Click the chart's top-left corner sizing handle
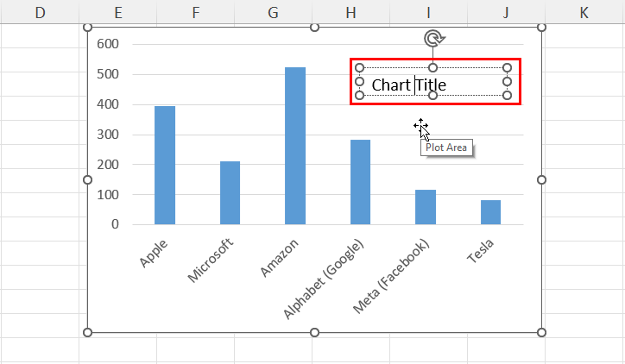The width and height of the screenshot is (625, 364). pyautogui.click(x=88, y=27)
